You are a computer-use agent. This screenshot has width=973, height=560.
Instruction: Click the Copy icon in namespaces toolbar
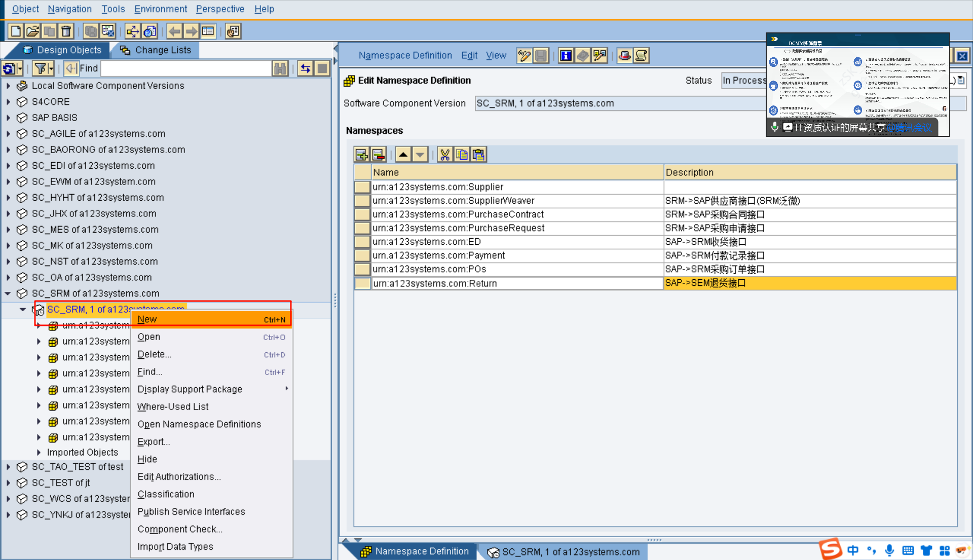462,155
